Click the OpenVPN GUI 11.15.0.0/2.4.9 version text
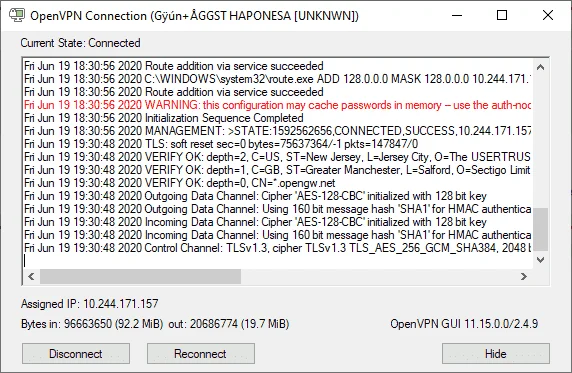 (x=464, y=324)
